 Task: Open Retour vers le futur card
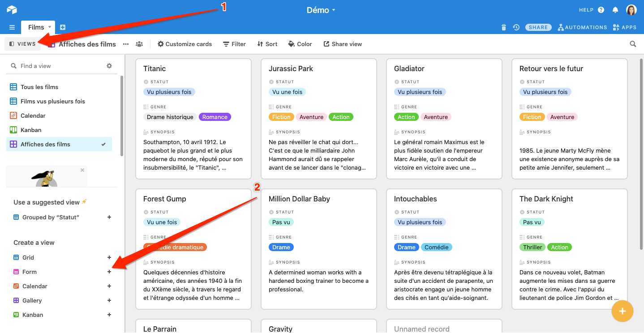pyautogui.click(x=569, y=119)
